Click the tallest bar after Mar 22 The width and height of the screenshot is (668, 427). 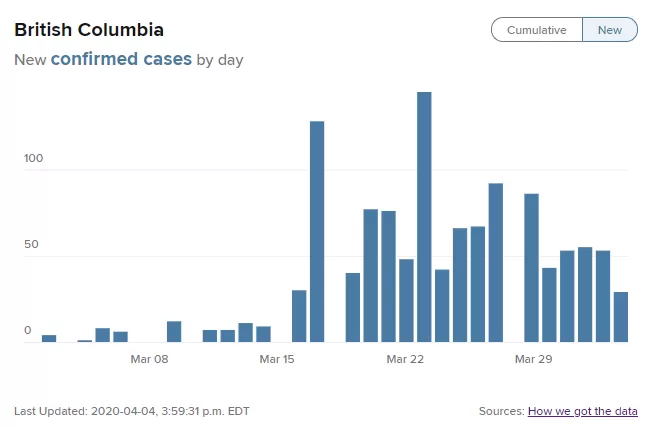coord(424,217)
